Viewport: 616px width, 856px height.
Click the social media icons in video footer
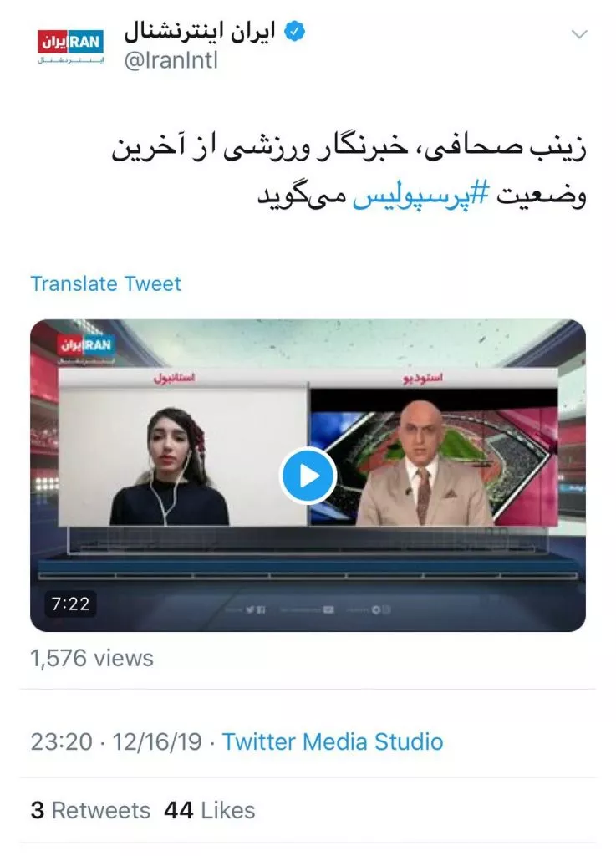pyautogui.click(x=308, y=609)
